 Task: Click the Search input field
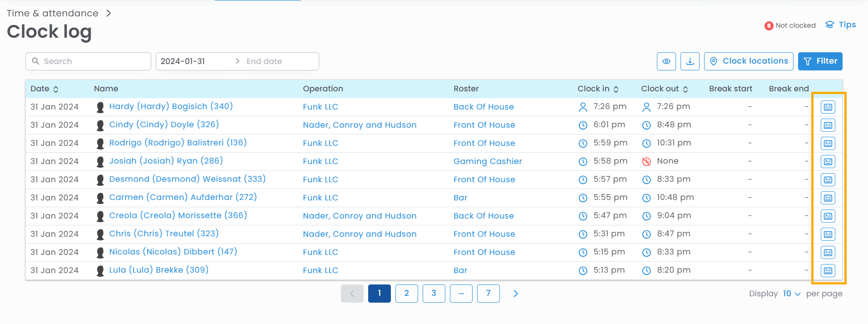point(88,61)
